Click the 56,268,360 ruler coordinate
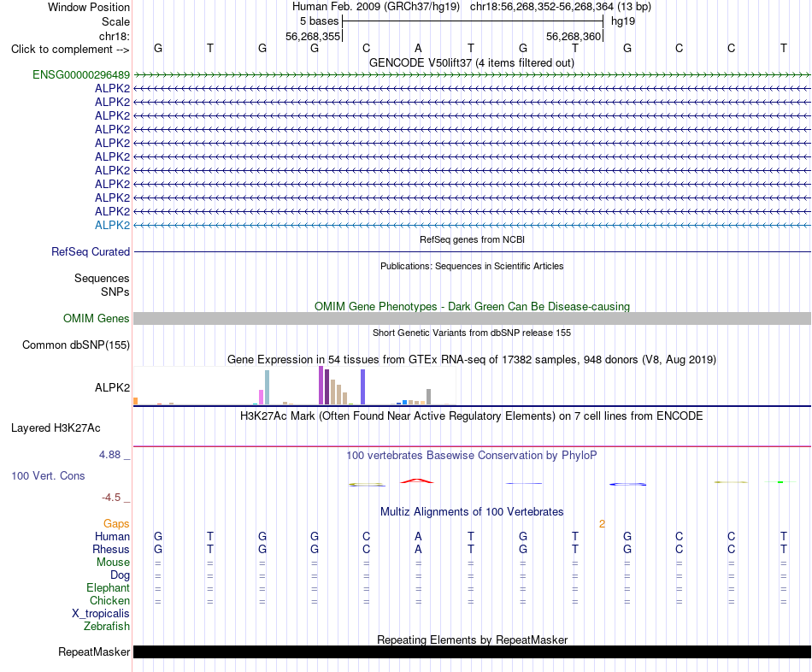This screenshot has width=812, height=672. click(x=574, y=36)
